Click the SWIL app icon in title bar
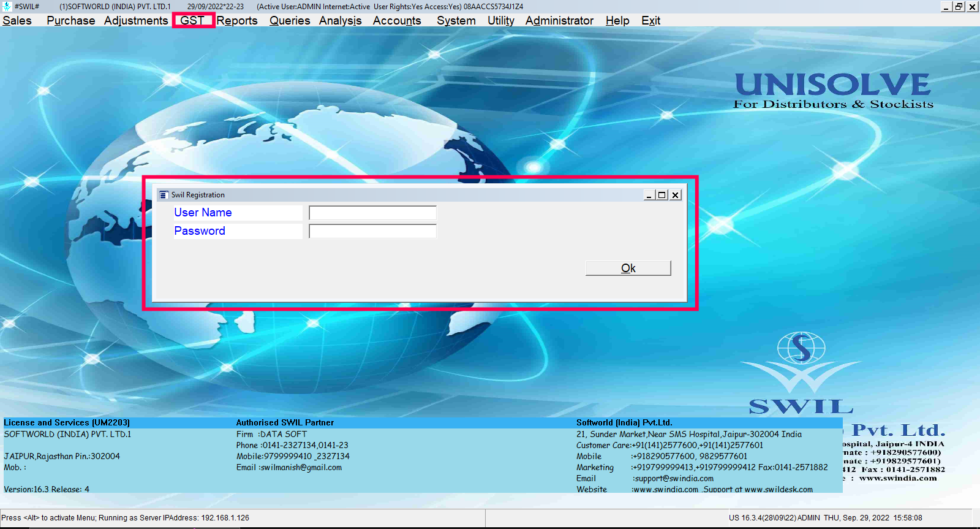The height and width of the screenshot is (529, 980). coord(7,6)
